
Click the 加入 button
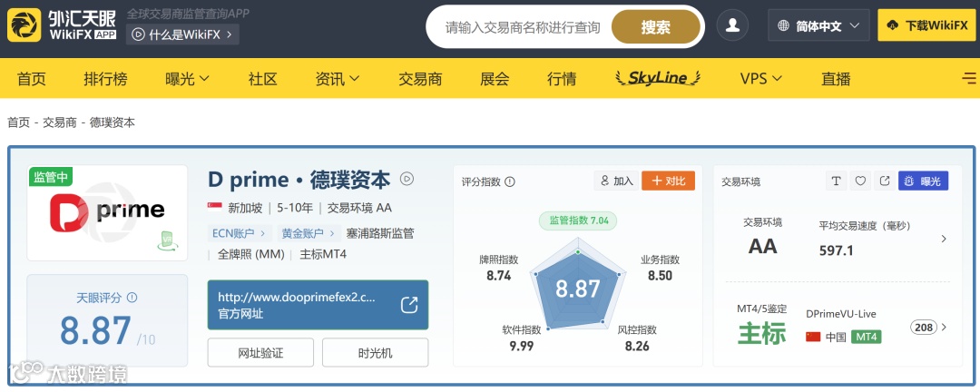(616, 181)
